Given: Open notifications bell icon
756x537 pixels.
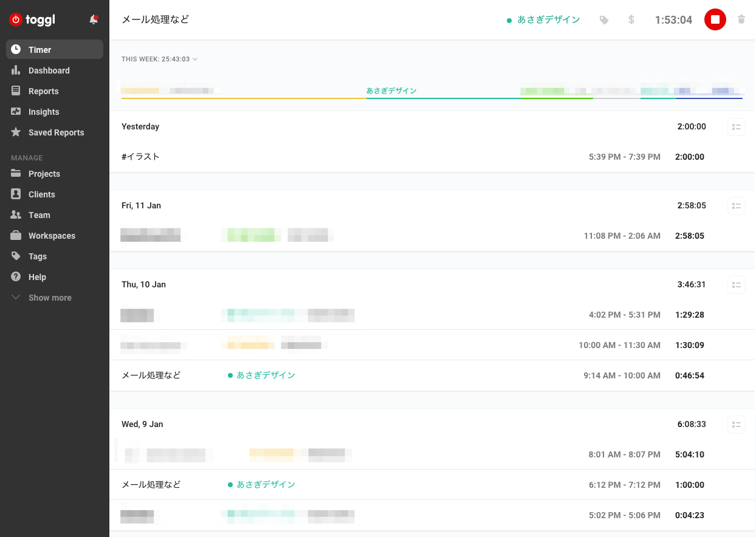Looking at the screenshot, I should tap(94, 19).
